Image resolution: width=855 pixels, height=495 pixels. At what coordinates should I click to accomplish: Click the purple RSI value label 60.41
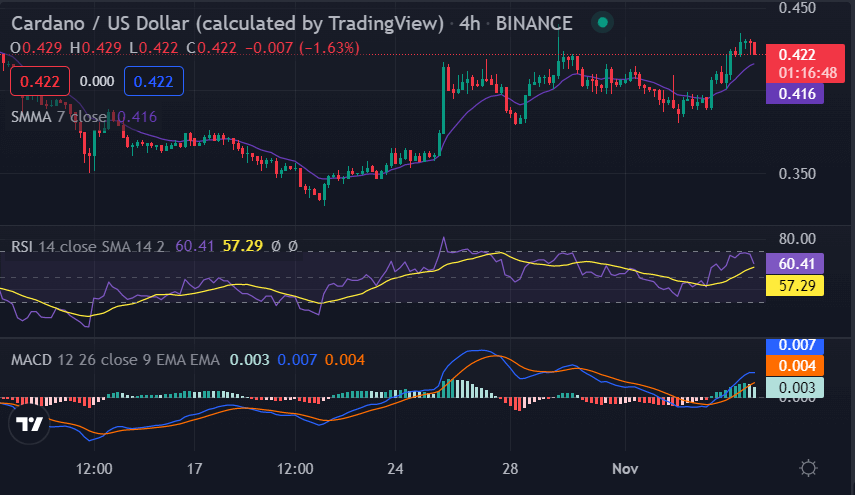pos(795,264)
